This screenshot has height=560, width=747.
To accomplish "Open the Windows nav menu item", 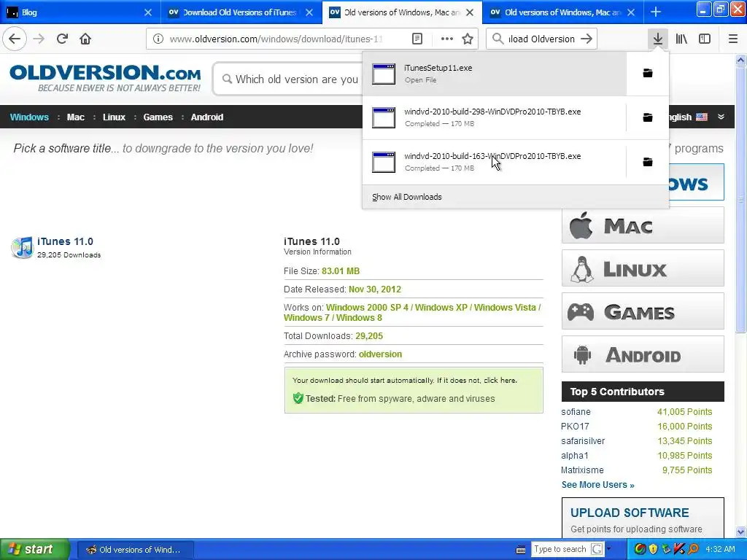I will click(x=29, y=117).
